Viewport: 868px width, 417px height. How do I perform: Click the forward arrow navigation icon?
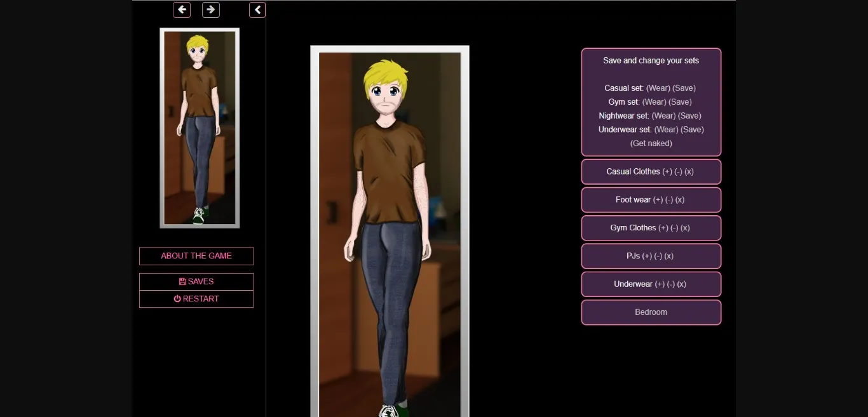click(x=211, y=10)
